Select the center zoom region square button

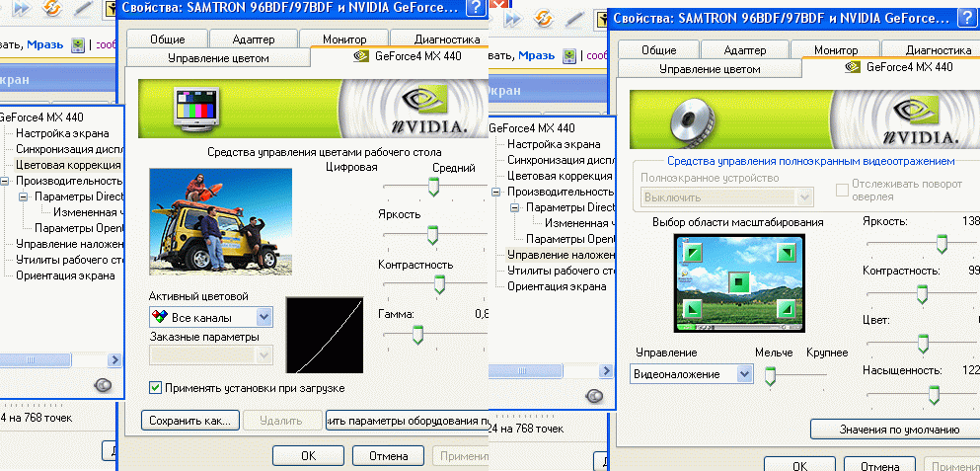point(739,282)
